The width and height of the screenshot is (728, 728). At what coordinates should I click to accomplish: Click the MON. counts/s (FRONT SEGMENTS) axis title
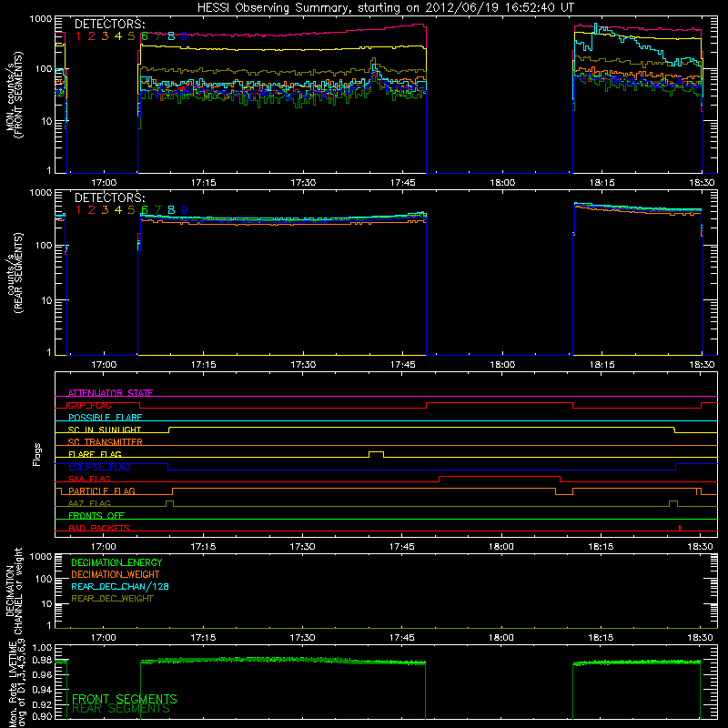14,95
